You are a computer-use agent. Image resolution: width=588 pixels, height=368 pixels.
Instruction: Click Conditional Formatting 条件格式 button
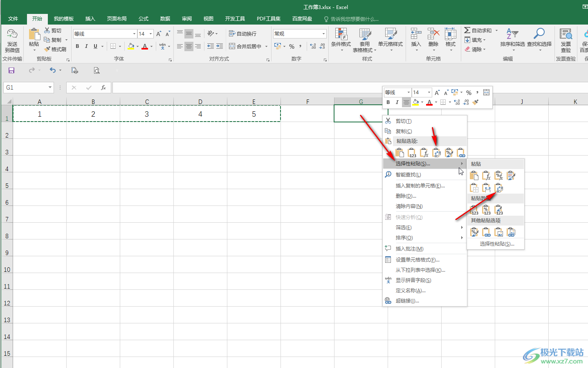(x=341, y=40)
